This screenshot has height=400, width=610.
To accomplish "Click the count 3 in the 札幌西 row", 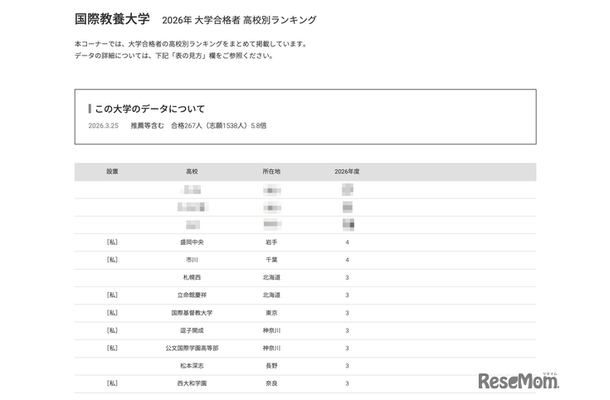I will click(x=347, y=277).
